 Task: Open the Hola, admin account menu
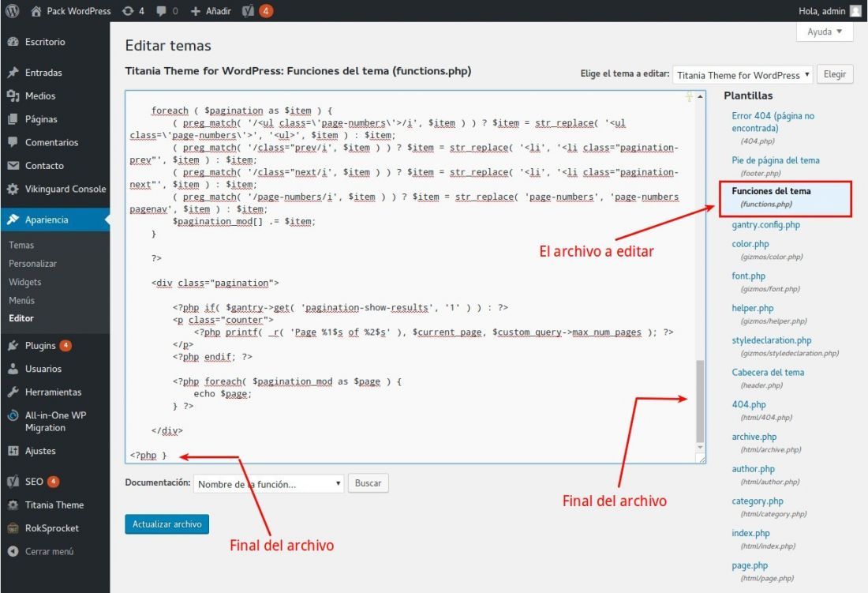tap(829, 11)
